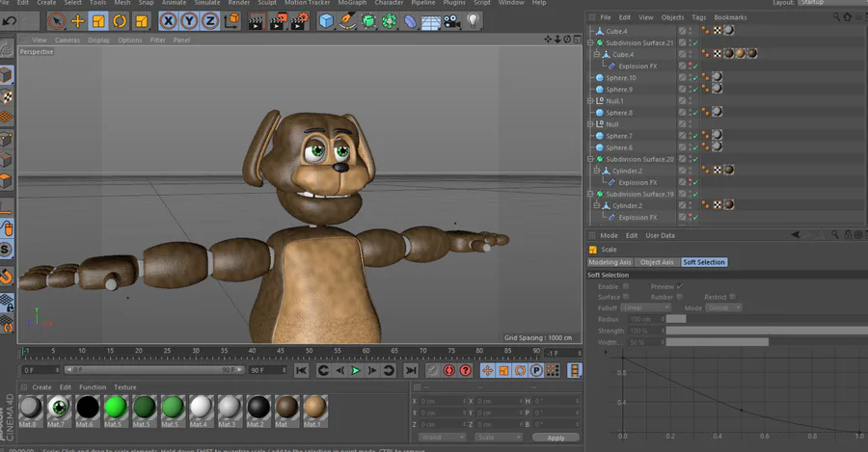Select the Move tool
Image resolution: width=868 pixels, height=452 pixels.
tap(77, 21)
